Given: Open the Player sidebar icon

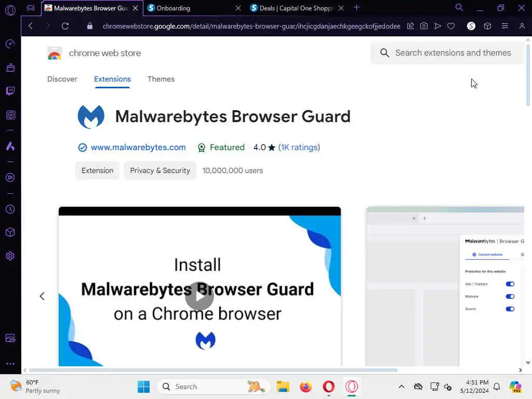Looking at the screenshot, I should [10, 178].
